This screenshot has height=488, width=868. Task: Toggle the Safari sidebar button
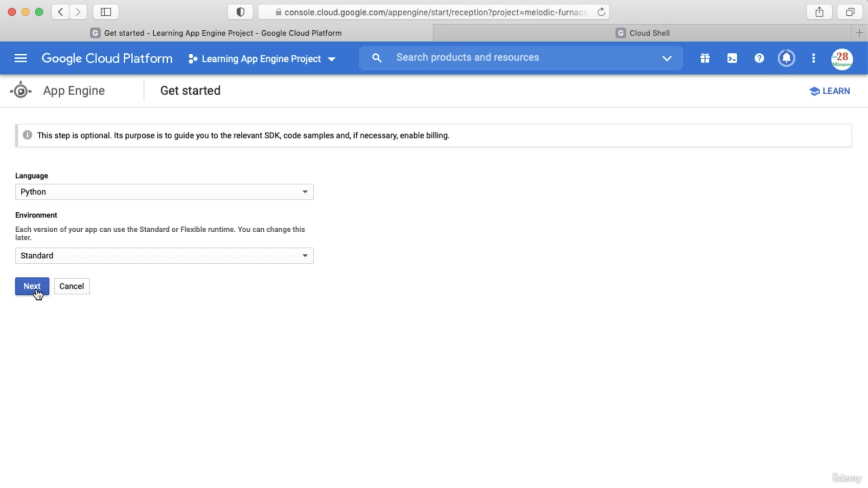pos(106,12)
